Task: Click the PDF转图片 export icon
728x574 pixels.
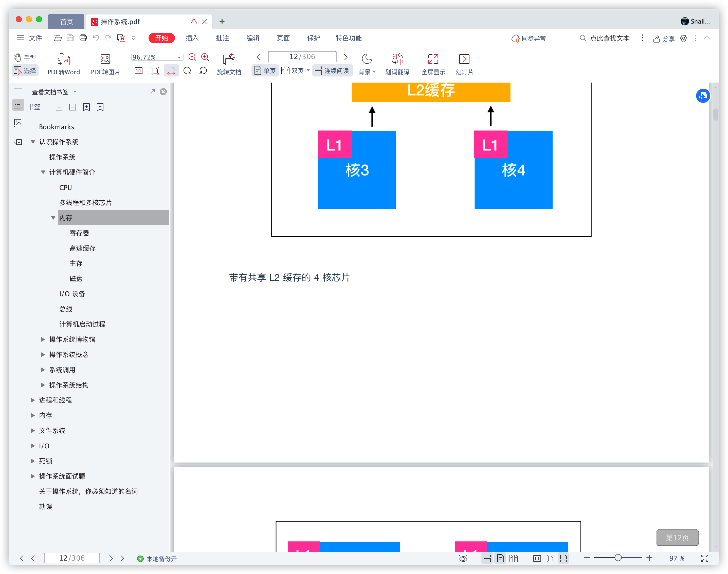Action: coord(105,60)
